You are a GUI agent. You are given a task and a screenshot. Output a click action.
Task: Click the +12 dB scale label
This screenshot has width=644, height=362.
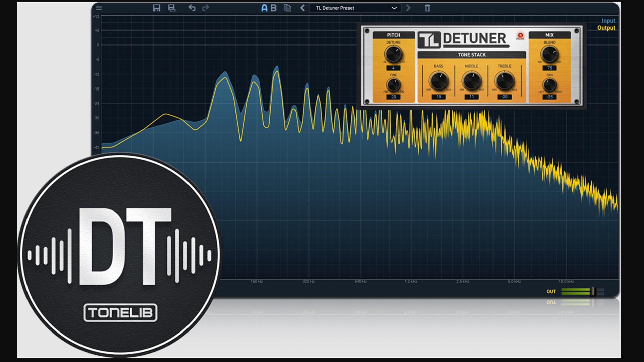(96, 16)
